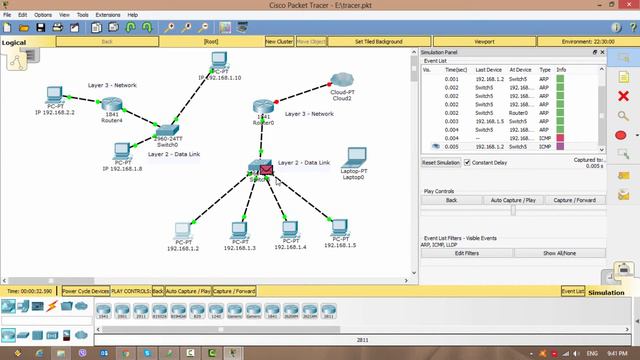Viewport: 640px width, 360px height.
Task: Reset zoom with the middle magnifier
Action: 186,27
